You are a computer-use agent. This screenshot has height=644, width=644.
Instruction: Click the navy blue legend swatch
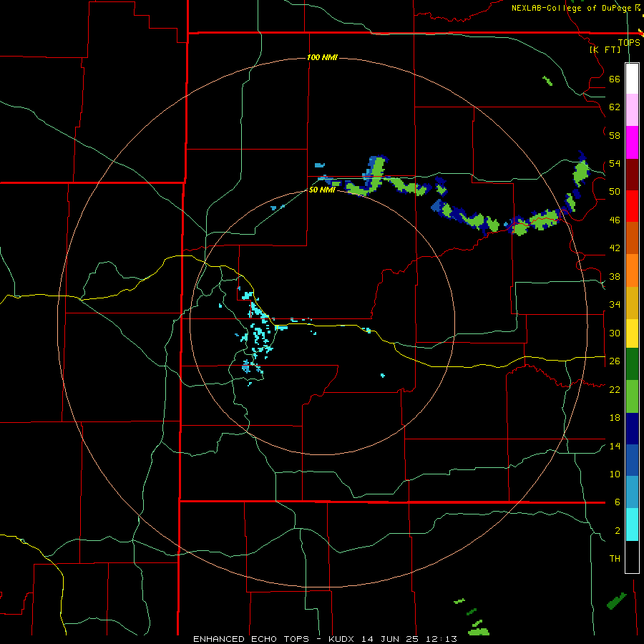tap(632, 429)
